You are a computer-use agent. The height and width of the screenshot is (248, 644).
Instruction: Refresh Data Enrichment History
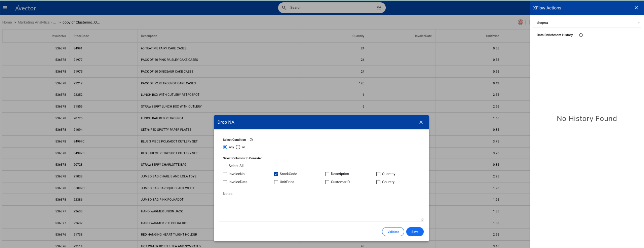[x=581, y=35]
